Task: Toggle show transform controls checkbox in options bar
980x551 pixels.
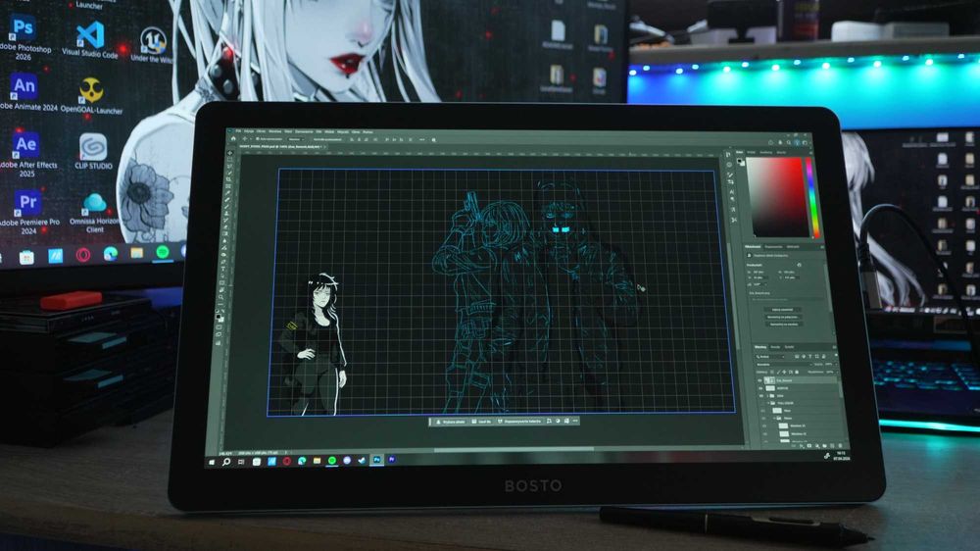Action: (311, 139)
